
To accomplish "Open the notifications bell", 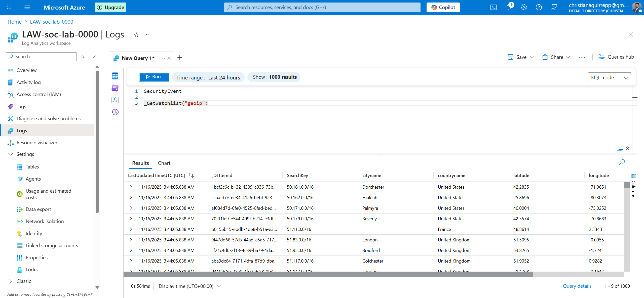I will [x=509, y=7].
